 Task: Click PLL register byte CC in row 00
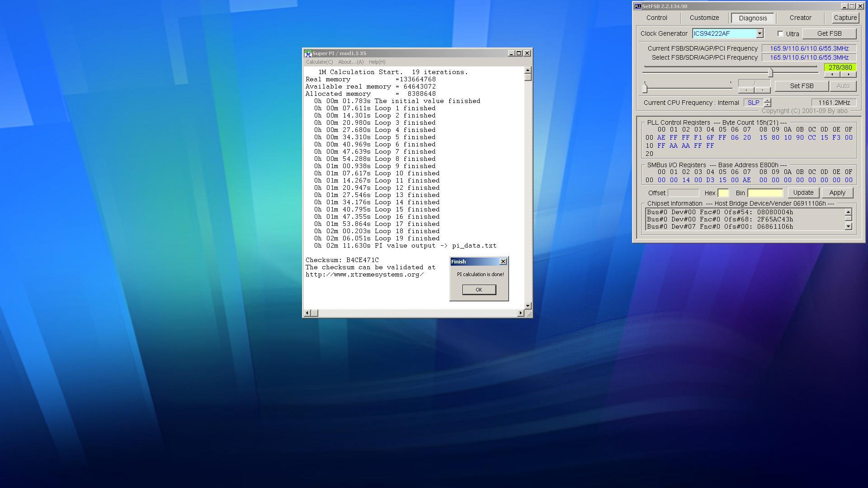812,138
